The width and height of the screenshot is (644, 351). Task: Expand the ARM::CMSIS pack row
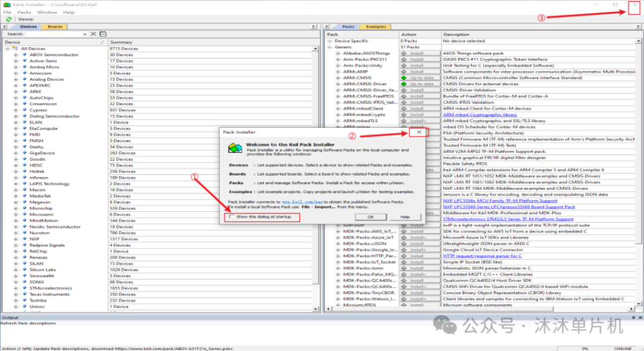coord(338,78)
